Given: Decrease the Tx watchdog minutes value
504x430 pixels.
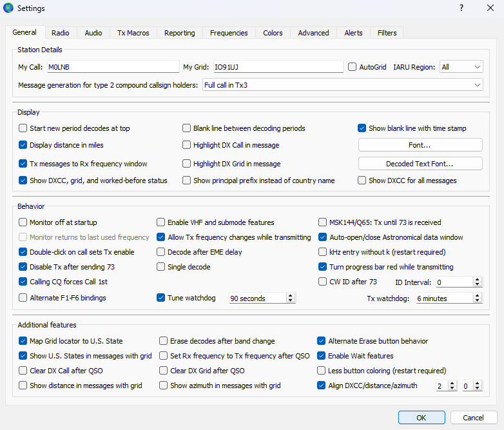Looking at the screenshot, I should click(478, 301).
